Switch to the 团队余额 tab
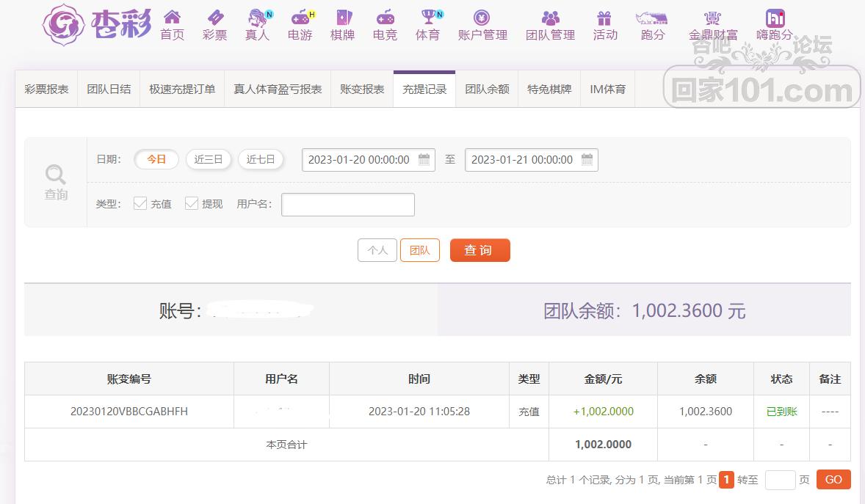The image size is (865, 504). (487, 90)
